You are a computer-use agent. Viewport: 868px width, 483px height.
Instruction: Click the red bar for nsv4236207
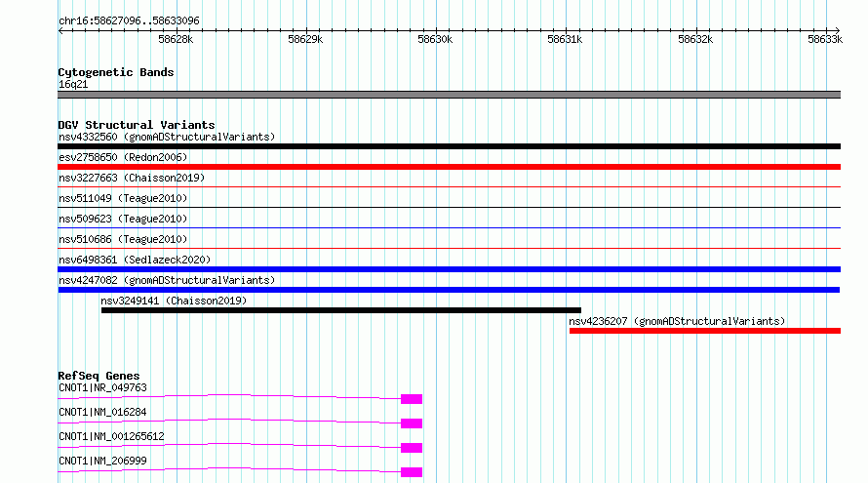click(x=705, y=331)
